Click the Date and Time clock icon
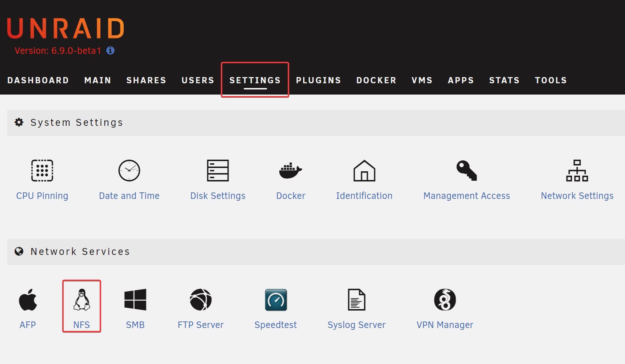 point(129,170)
